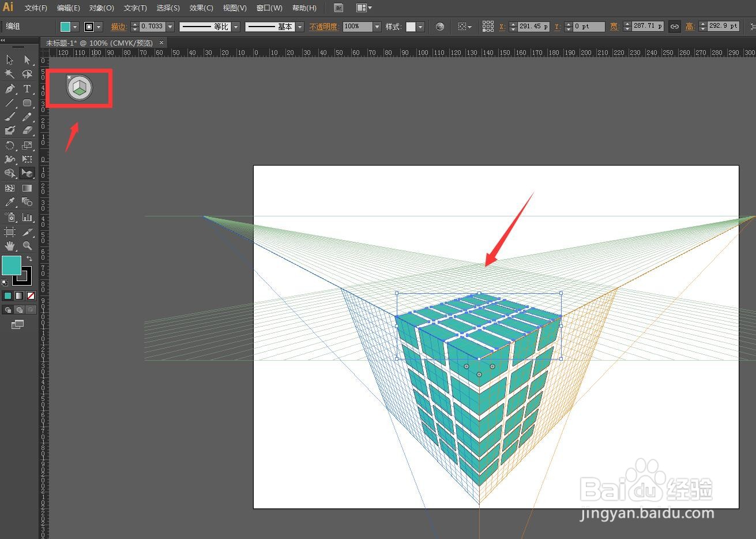Choose the Shape Builder tool
Viewport: 756px width, 539px height.
[10, 173]
